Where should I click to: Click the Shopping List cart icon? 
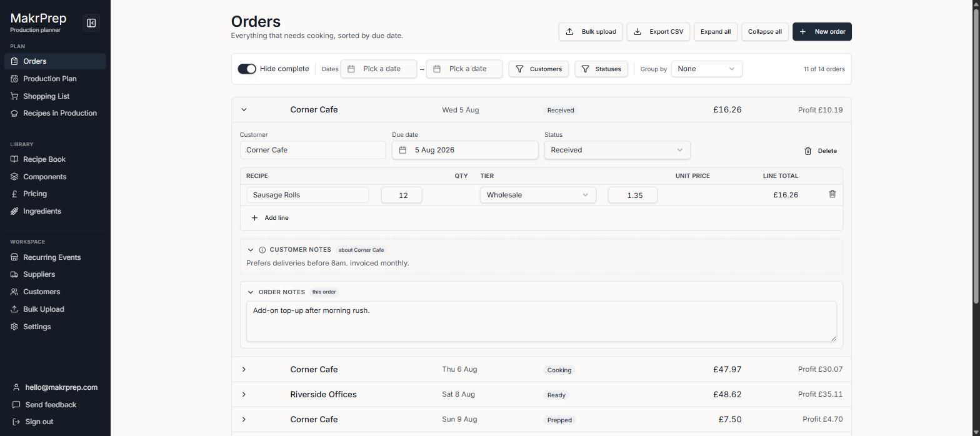pyautogui.click(x=14, y=96)
